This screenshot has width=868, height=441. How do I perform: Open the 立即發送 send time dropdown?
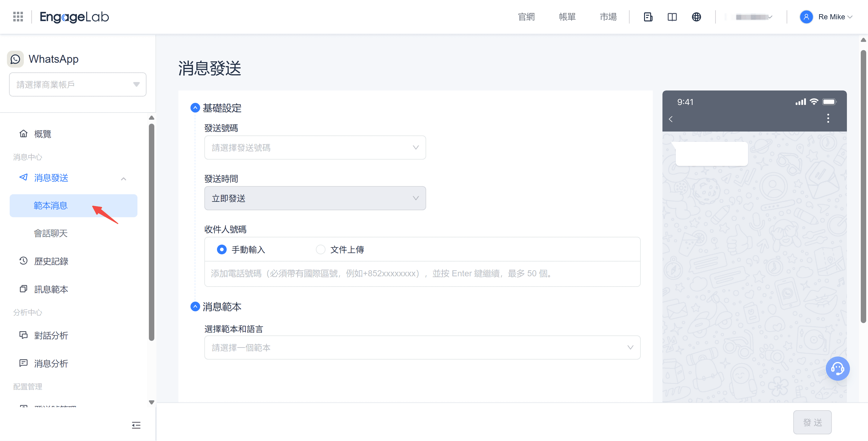point(315,198)
